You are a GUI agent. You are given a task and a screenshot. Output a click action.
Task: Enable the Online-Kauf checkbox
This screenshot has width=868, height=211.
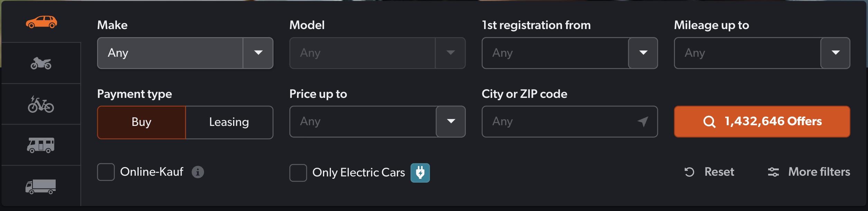(x=106, y=172)
